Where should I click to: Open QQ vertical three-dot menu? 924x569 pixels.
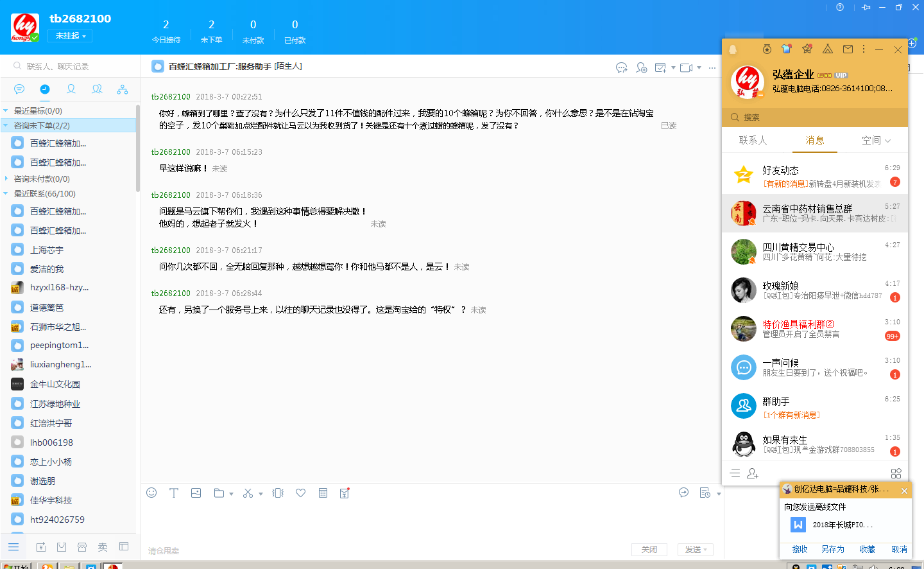[x=864, y=49]
